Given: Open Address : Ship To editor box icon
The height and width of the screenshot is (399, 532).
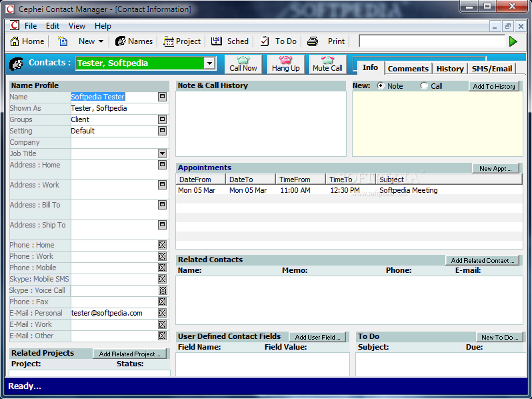Looking at the screenshot, I should pyautogui.click(x=163, y=224).
